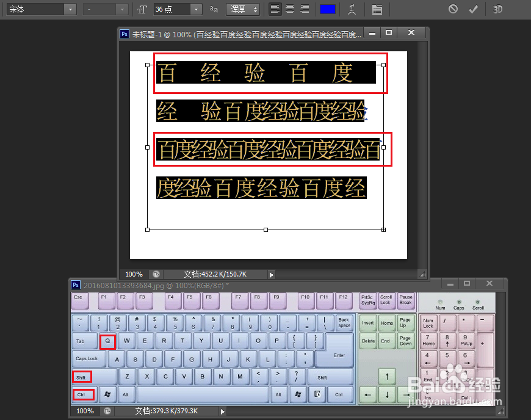The width and height of the screenshot is (531, 420).
Task: Open the Create Warped Text dialog
Action: [352, 10]
